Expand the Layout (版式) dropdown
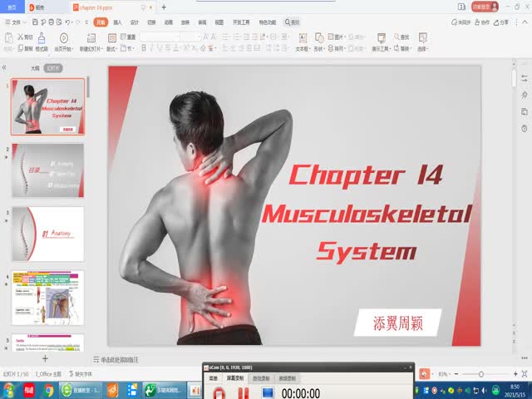This screenshot has height=399, width=532. (112, 49)
